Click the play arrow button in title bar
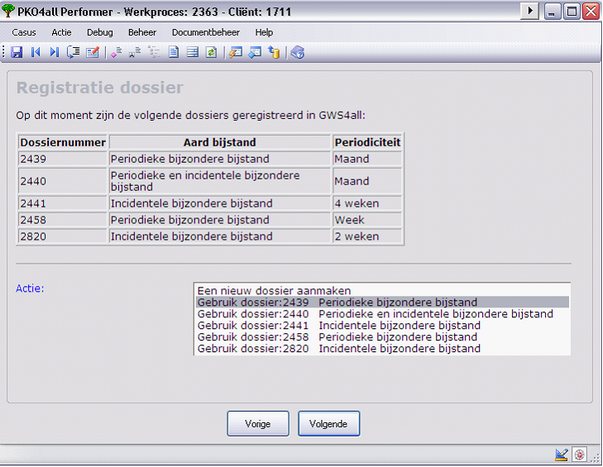 tap(529, 11)
